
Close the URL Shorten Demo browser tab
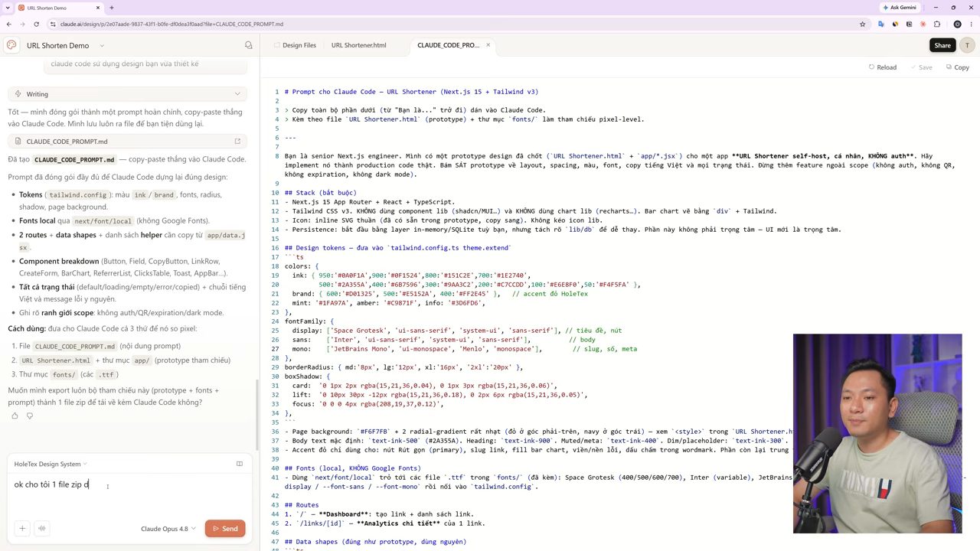pyautogui.click(x=99, y=8)
